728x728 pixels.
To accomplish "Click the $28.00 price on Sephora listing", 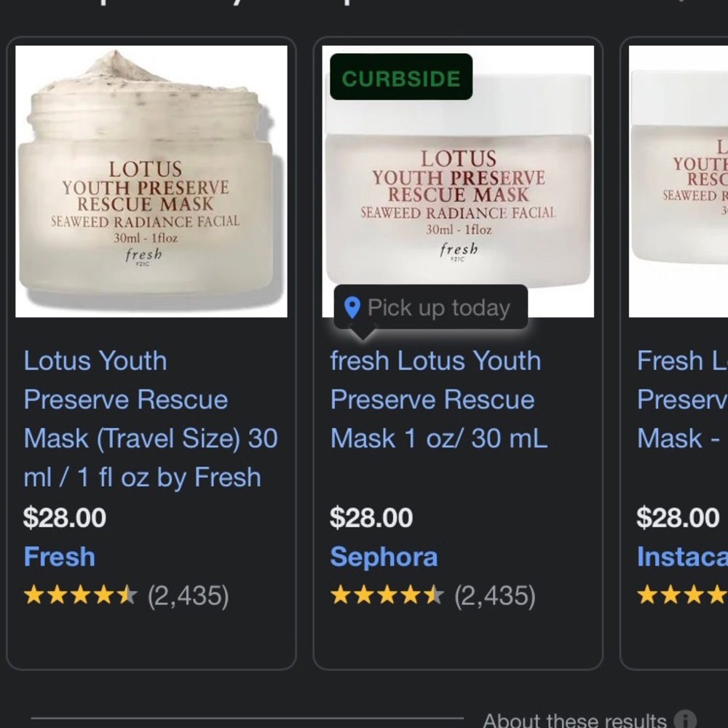I will pyautogui.click(x=371, y=517).
